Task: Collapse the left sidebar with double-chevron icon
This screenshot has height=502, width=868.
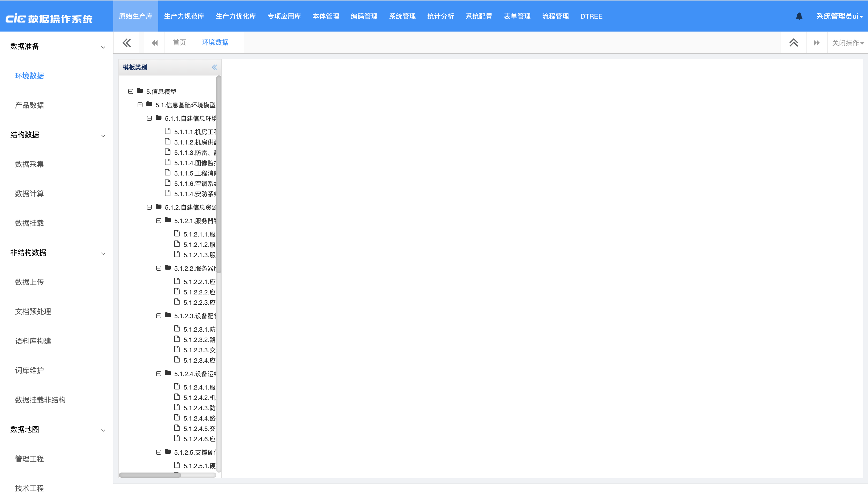Action: pyautogui.click(x=126, y=43)
